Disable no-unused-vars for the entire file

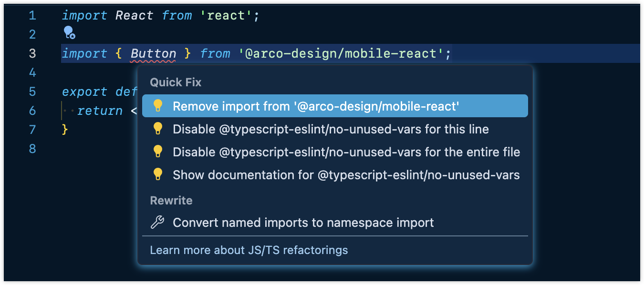(346, 152)
